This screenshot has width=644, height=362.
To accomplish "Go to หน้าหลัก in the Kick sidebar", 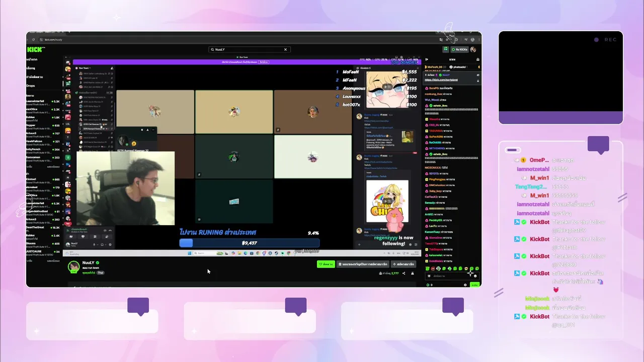I will pos(32,59).
